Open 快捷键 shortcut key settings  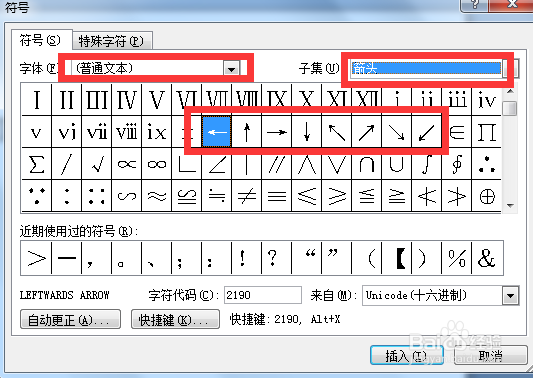175,320
